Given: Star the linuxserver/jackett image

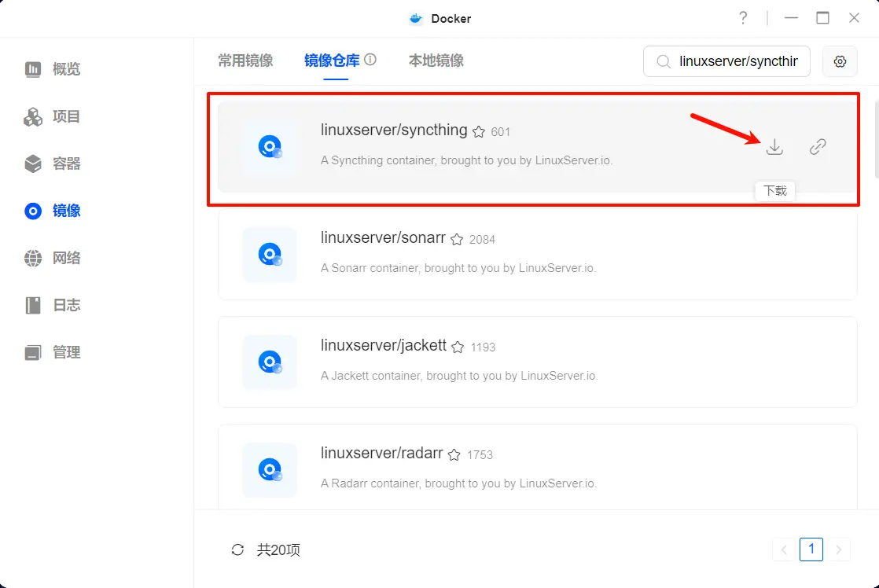Looking at the screenshot, I should (458, 347).
